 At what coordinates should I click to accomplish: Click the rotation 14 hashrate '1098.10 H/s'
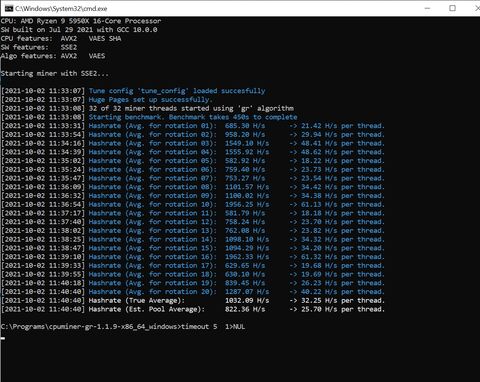(x=247, y=239)
